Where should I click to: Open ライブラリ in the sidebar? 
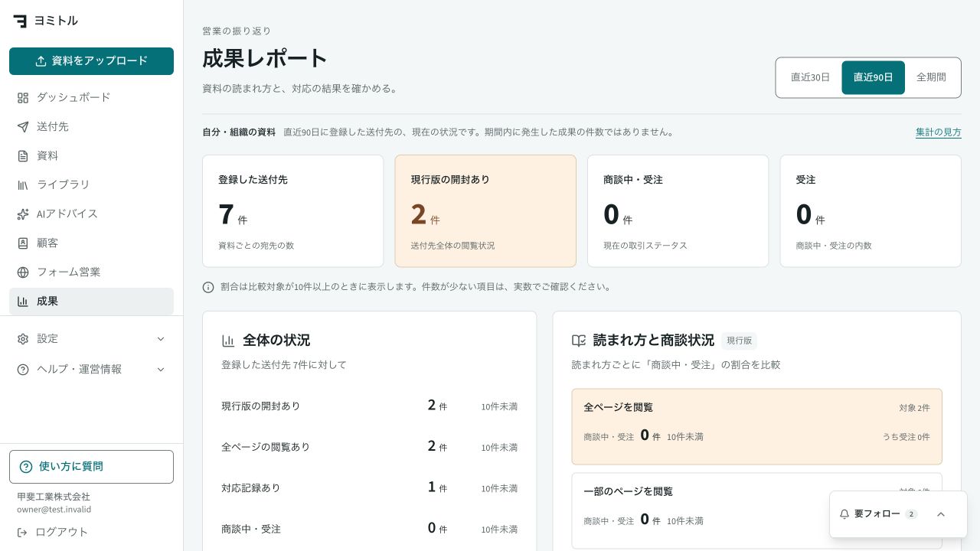pyautogui.click(x=91, y=185)
